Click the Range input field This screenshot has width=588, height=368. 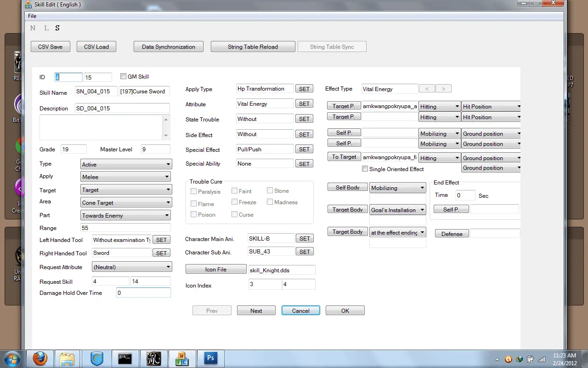(125, 228)
